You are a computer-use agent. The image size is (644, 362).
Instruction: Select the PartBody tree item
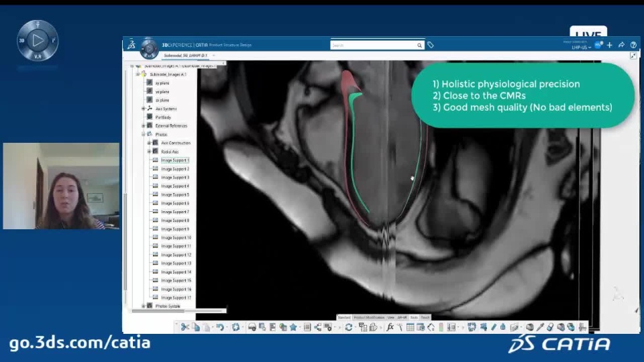tap(163, 117)
